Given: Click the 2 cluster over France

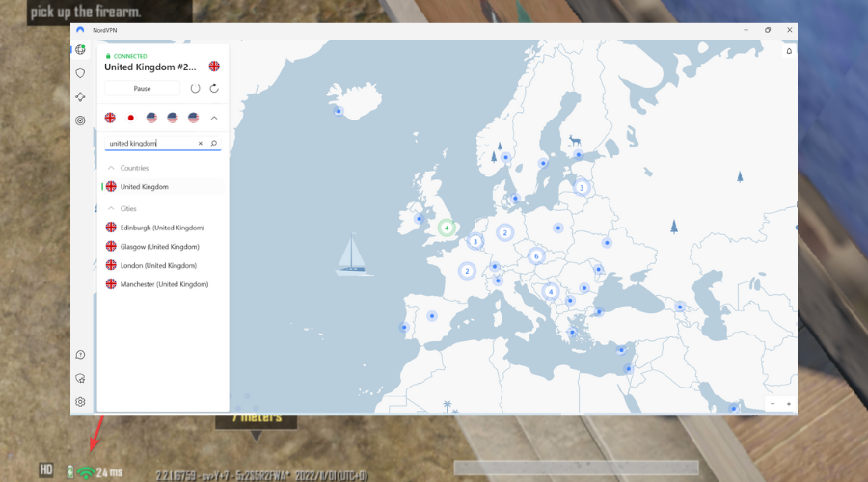Looking at the screenshot, I should (x=467, y=271).
